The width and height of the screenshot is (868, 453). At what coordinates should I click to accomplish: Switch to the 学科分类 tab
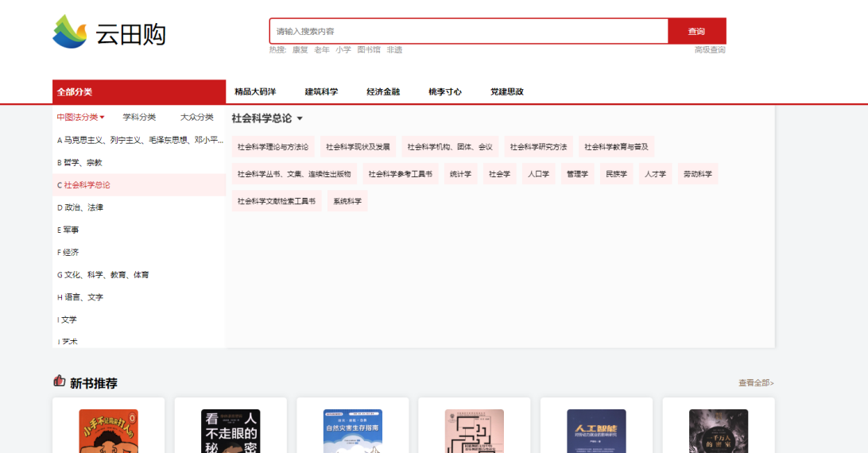coord(139,117)
